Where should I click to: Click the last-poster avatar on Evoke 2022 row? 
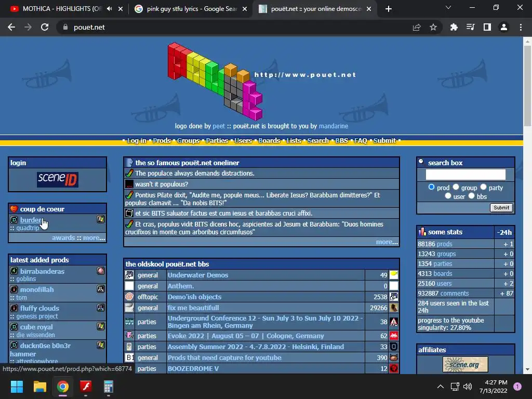coord(394,336)
